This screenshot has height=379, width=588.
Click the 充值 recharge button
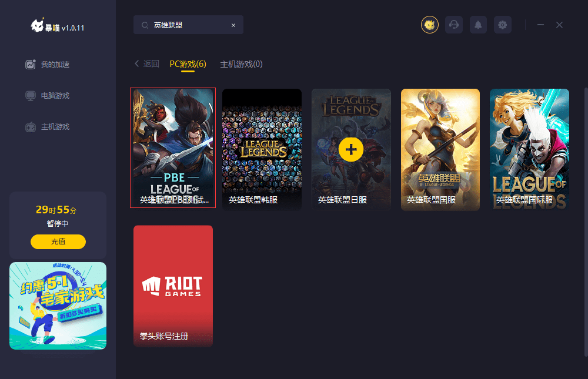point(58,242)
